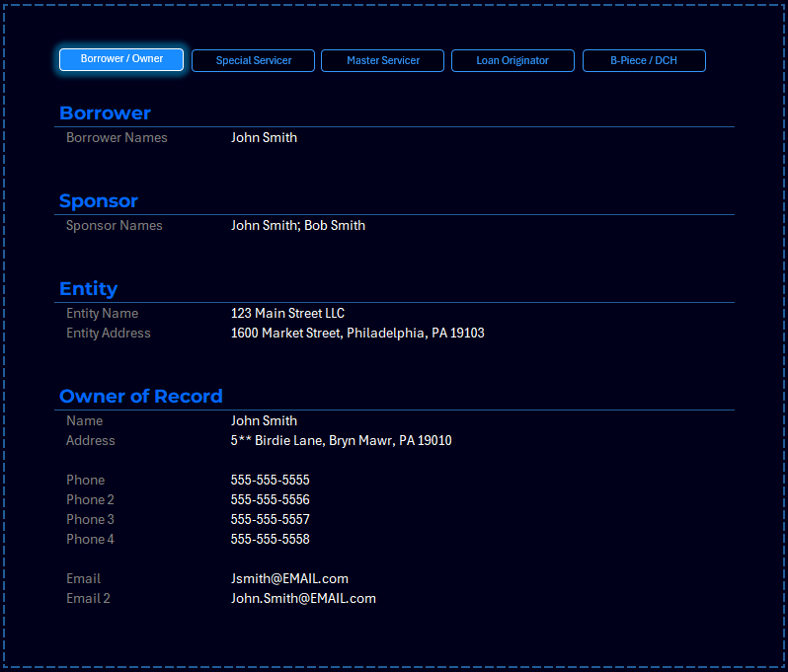788x672 pixels.
Task: Select the 1600 Market Street address
Action: (x=357, y=333)
